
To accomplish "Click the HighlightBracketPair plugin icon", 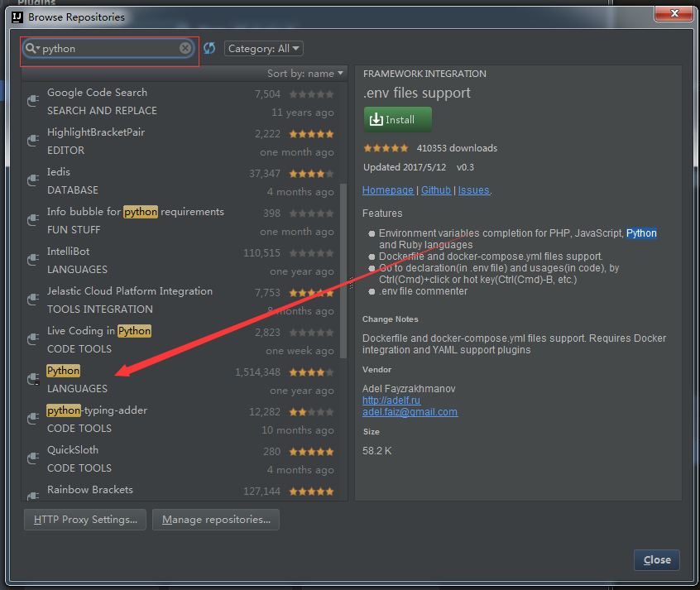I will tap(33, 141).
